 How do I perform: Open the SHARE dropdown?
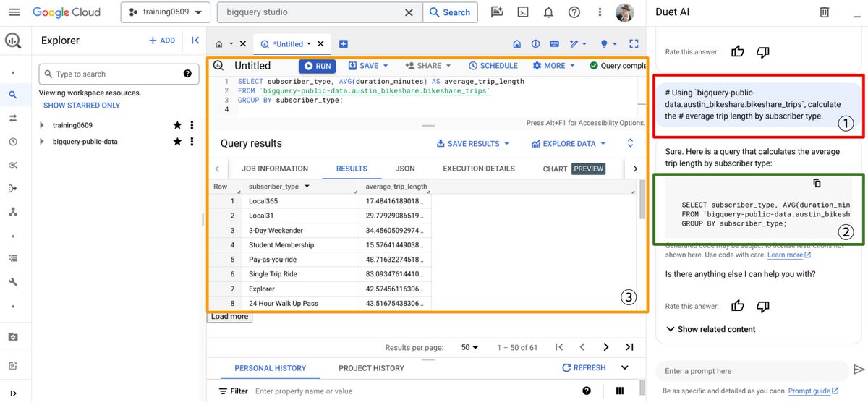[428, 66]
